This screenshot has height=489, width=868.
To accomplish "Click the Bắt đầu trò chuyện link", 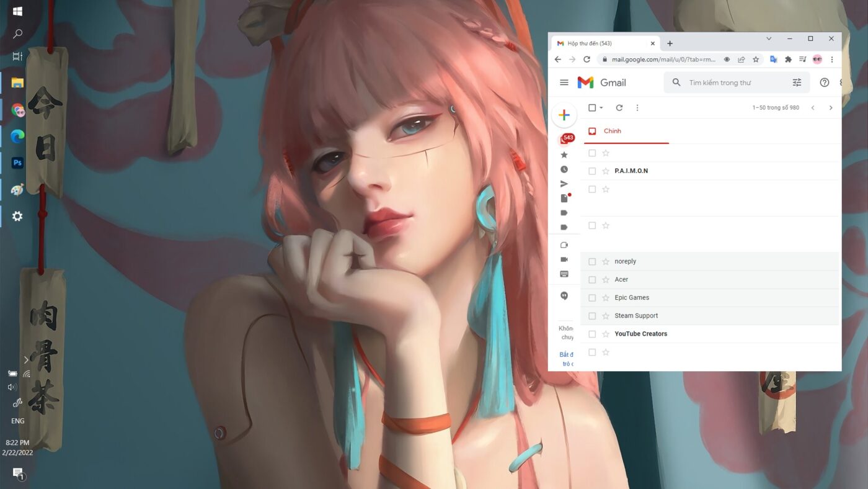I will pyautogui.click(x=567, y=359).
